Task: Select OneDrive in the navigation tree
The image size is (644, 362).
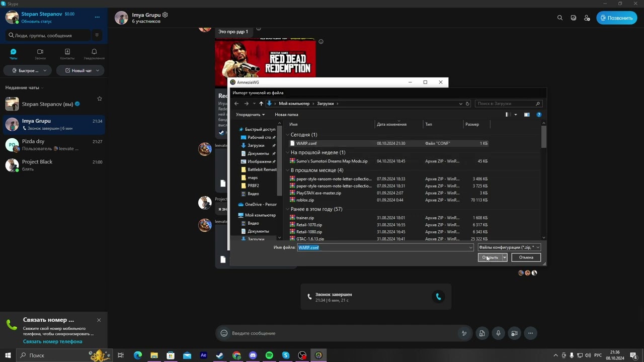Action: [x=258, y=204]
